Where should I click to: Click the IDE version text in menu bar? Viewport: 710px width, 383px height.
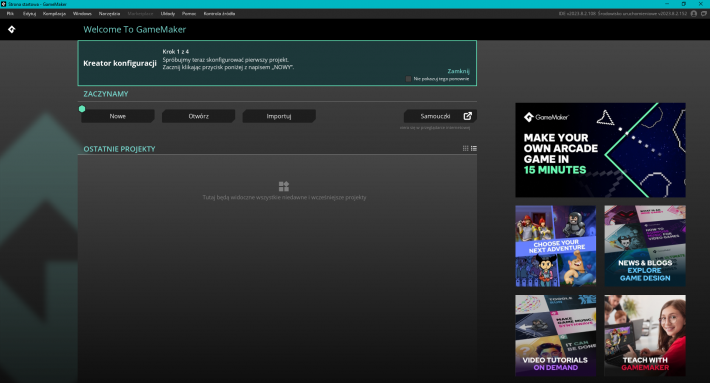[578, 14]
